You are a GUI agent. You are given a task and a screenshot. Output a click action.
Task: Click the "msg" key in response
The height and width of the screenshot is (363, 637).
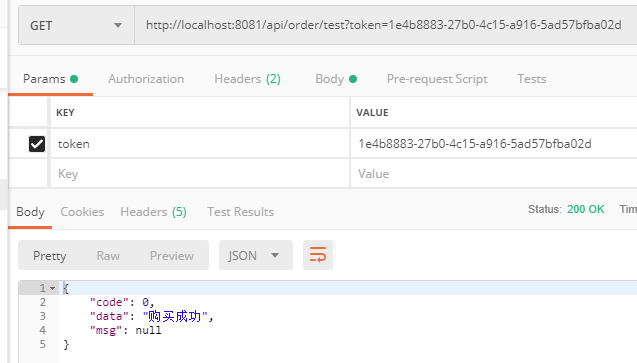tap(106, 330)
